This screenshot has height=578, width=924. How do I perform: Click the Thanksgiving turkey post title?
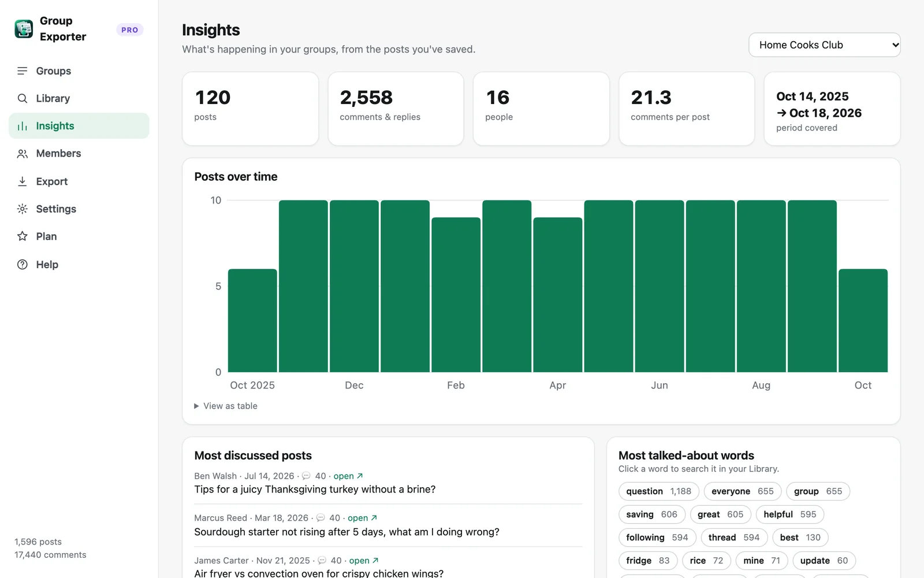315,490
